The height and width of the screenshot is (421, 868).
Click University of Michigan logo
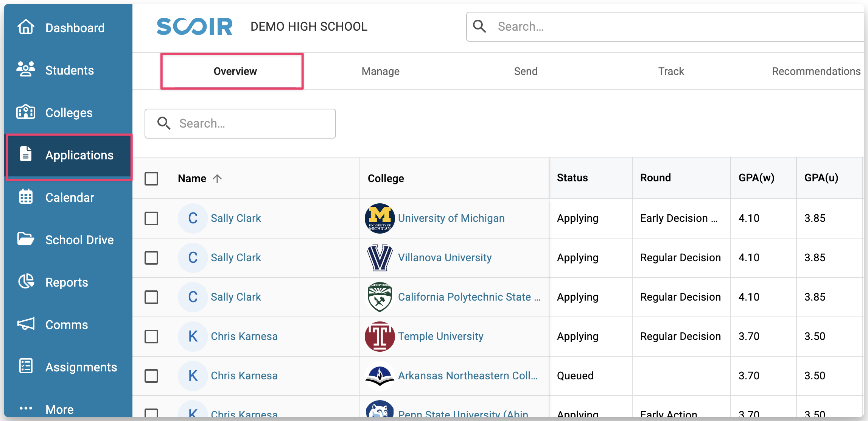pos(380,218)
